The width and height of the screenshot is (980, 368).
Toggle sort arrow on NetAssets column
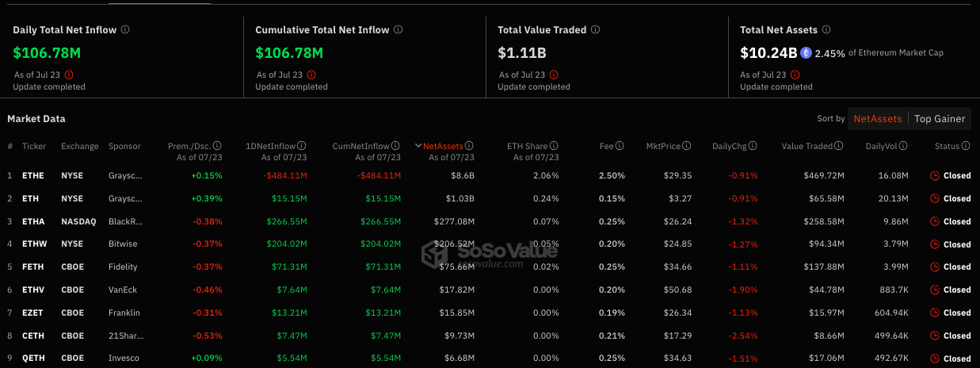coord(418,146)
